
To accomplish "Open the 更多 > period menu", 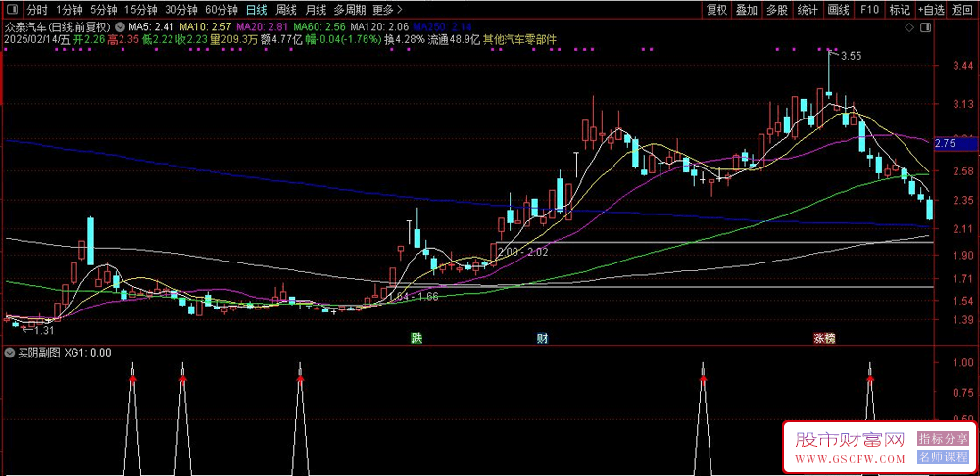I will pos(387,10).
